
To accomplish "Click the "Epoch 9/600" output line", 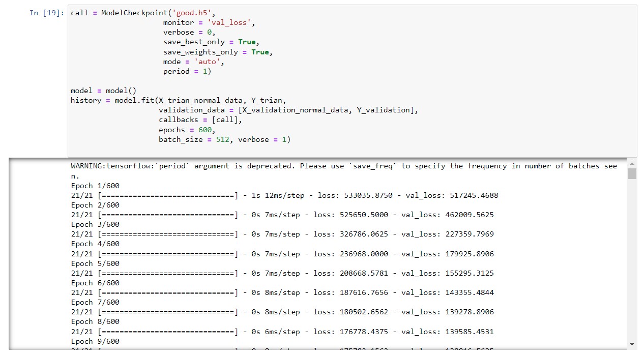I will [x=95, y=341].
